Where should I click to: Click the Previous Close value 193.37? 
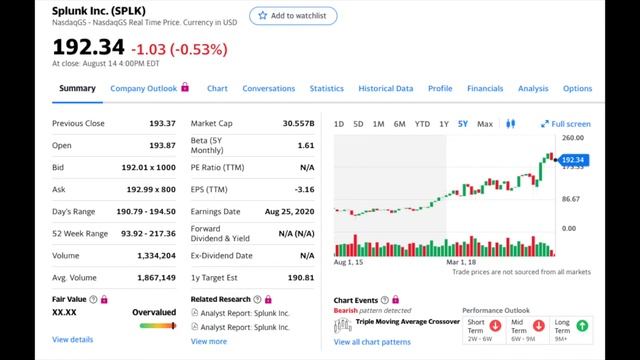162,123
